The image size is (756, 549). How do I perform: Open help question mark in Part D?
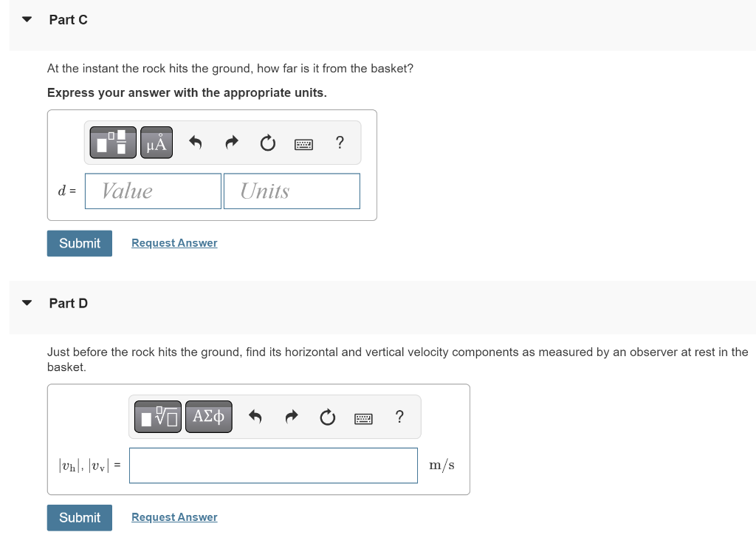(x=399, y=416)
